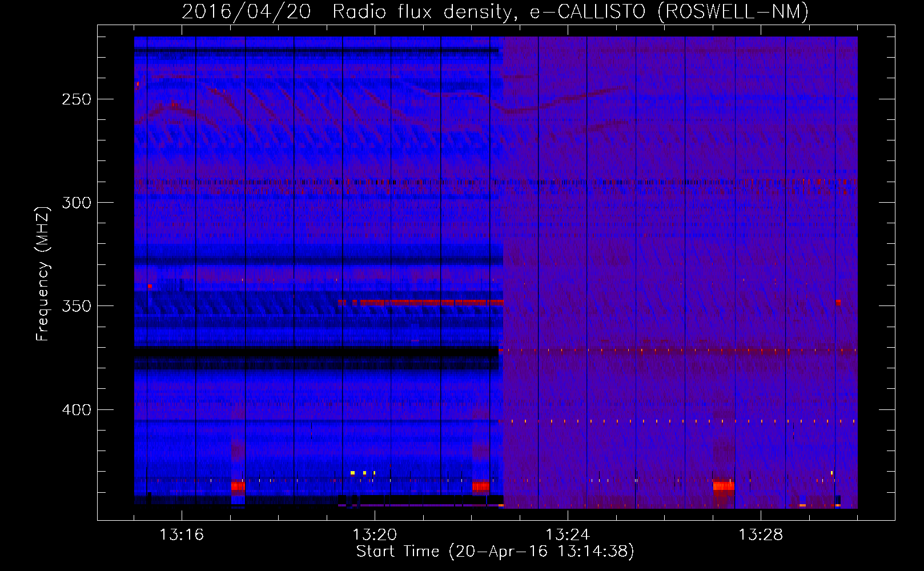Click the red burst near 13:27 at spectrogram bottom

click(x=724, y=486)
